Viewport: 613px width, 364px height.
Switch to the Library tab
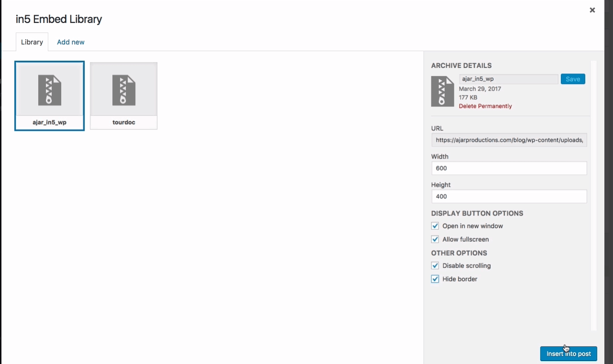(32, 42)
